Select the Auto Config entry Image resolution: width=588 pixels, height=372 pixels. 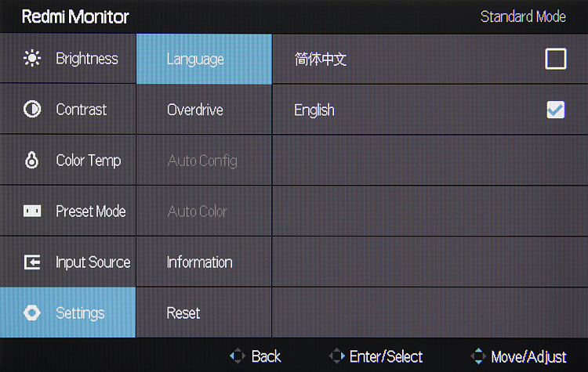pos(201,161)
